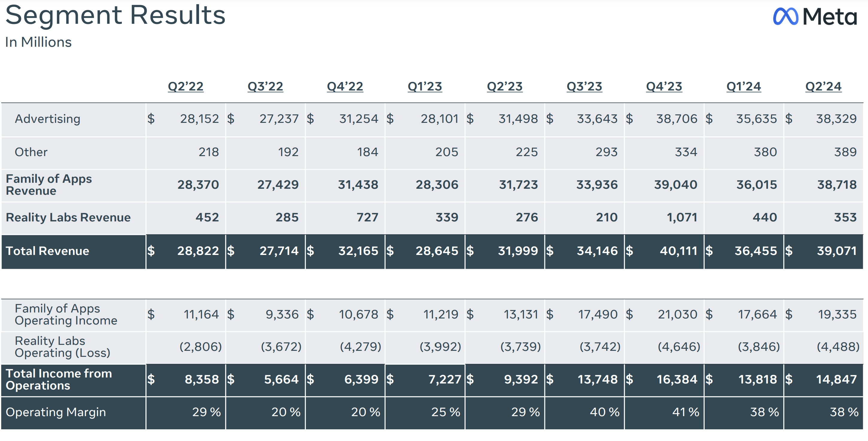Select the Q3'22 underlined header
Viewport: 868px width, 441px height.
point(265,87)
